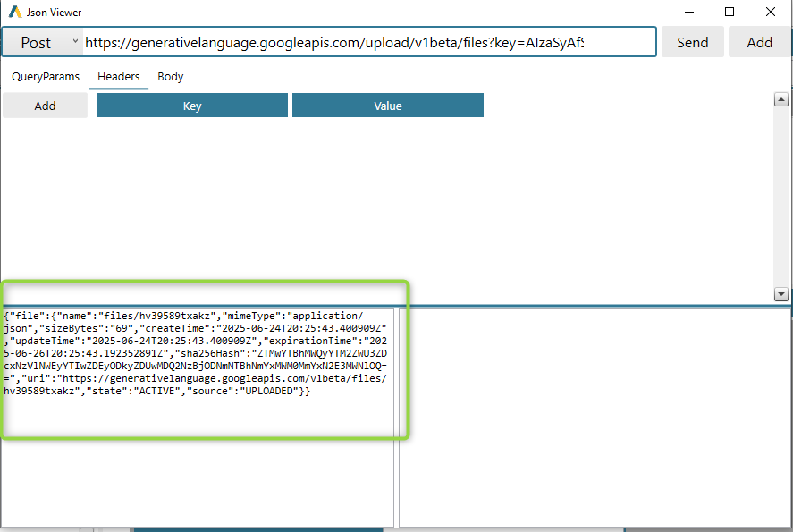The height and width of the screenshot is (532, 793).
Task: Switch to the QueryParams tab
Action: coord(46,77)
